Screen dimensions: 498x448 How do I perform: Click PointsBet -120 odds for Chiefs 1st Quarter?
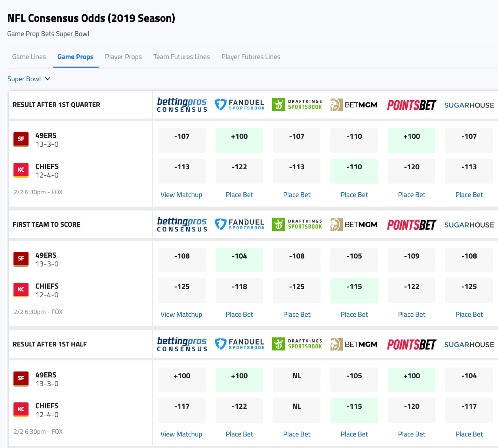click(412, 171)
